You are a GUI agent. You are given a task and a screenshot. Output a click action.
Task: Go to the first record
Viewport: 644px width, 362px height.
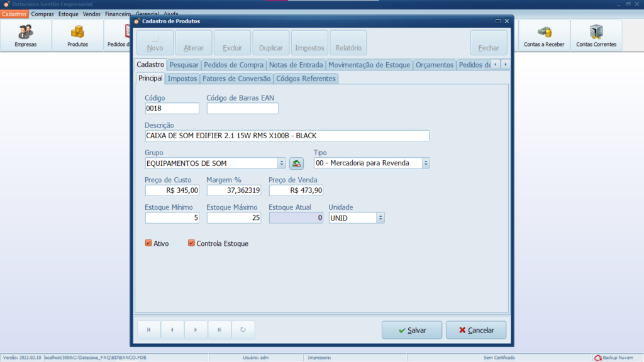coord(149,330)
